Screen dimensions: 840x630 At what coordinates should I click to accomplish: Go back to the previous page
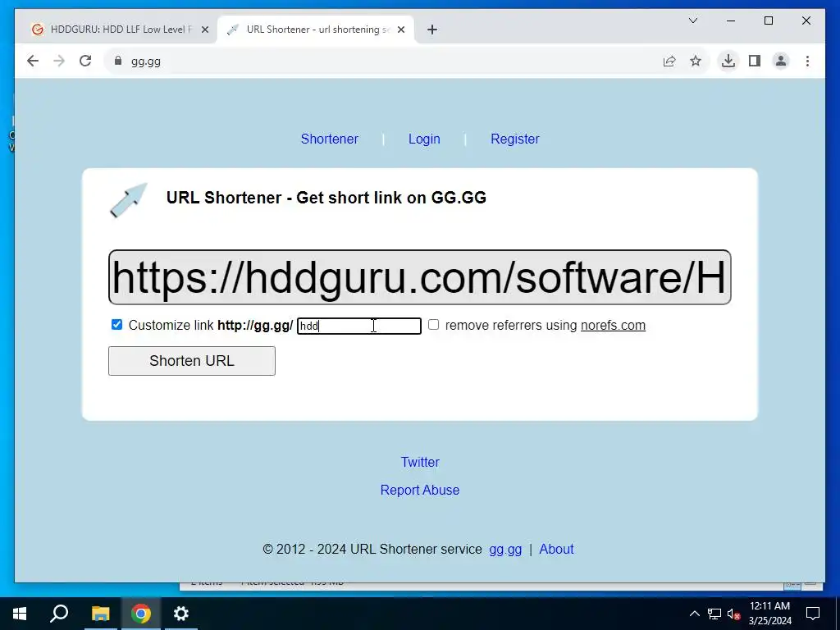pos(33,61)
